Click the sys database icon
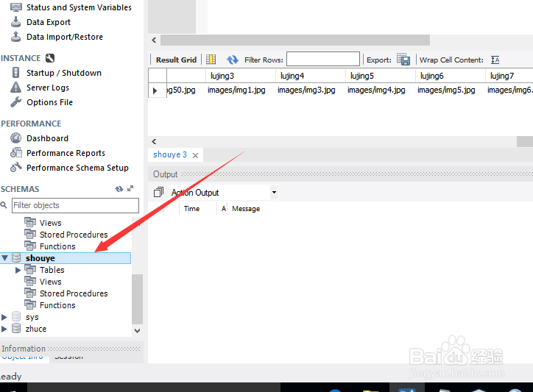 (16, 316)
